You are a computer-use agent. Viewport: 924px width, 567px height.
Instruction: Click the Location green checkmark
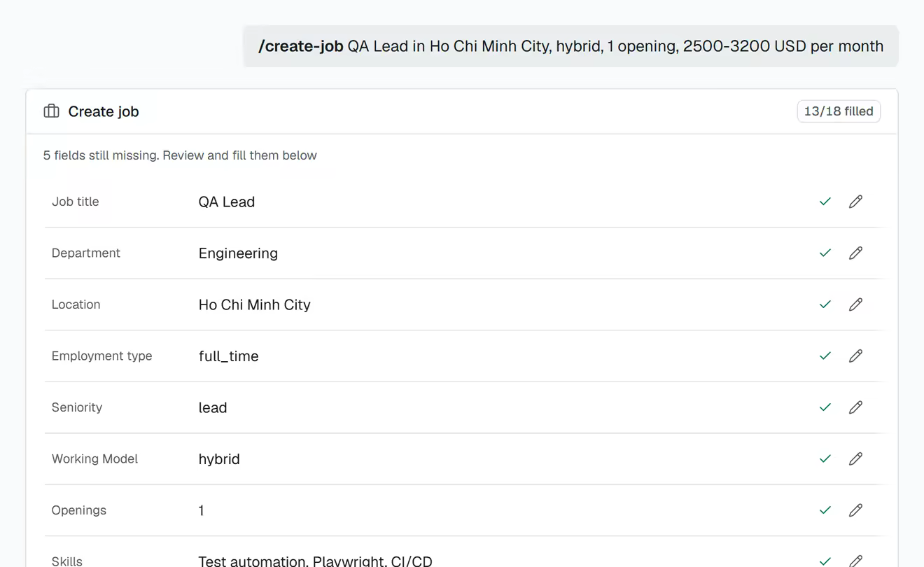tap(825, 304)
